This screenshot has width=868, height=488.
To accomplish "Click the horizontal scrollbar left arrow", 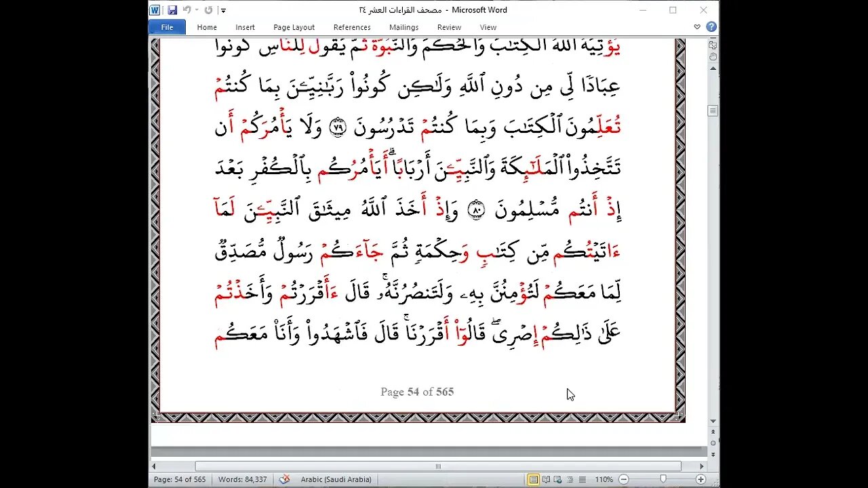I will [154, 466].
